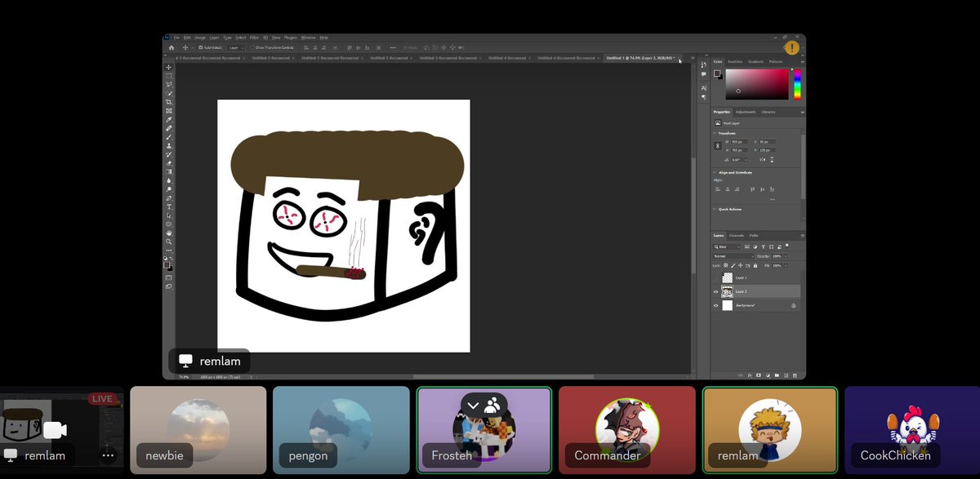
Task: Open the Kind filter dropdown in Layers
Action: [x=728, y=247]
